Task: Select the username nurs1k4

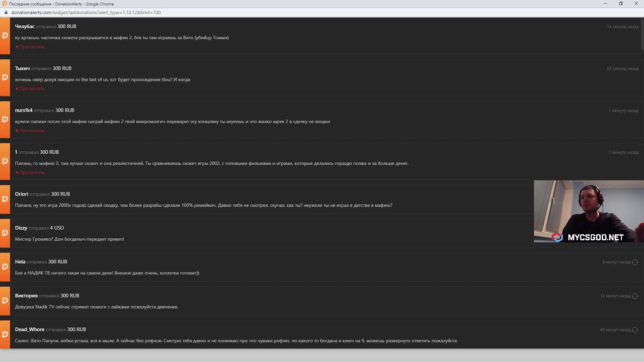Action: point(24,110)
